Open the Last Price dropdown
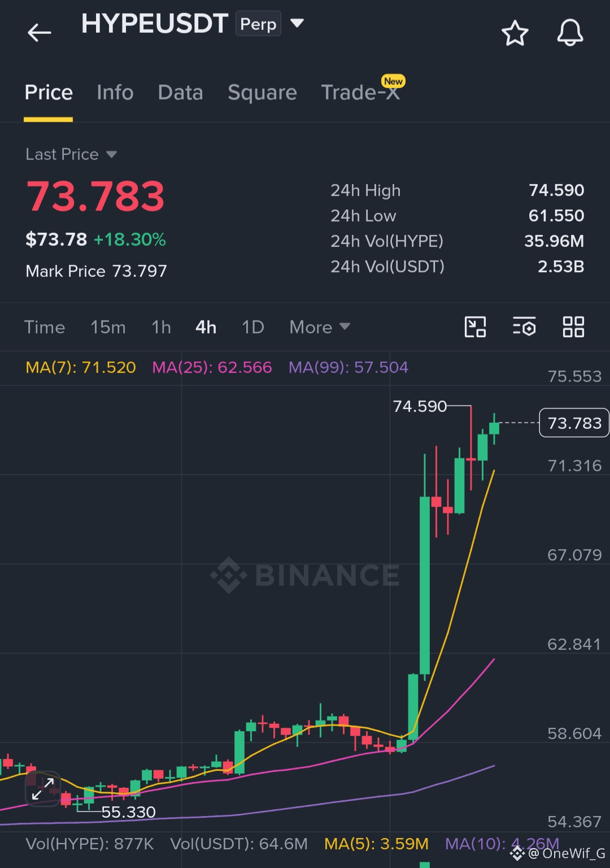Image resolution: width=610 pixels, height=868 pixels. (71, 154)
